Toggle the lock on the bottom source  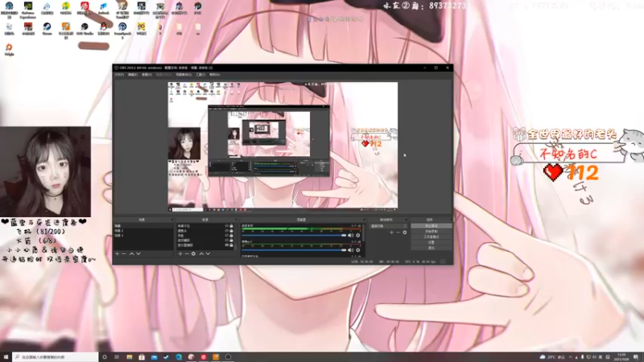click(x=231, y=245)
